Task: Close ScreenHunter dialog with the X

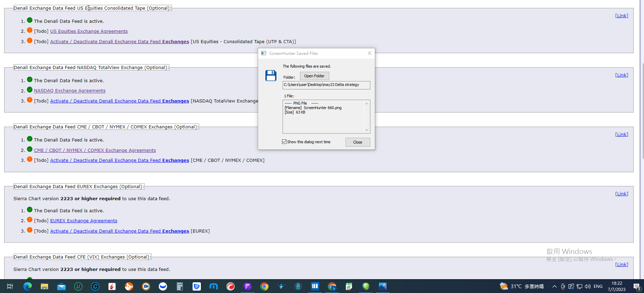Action: (370, 53)
